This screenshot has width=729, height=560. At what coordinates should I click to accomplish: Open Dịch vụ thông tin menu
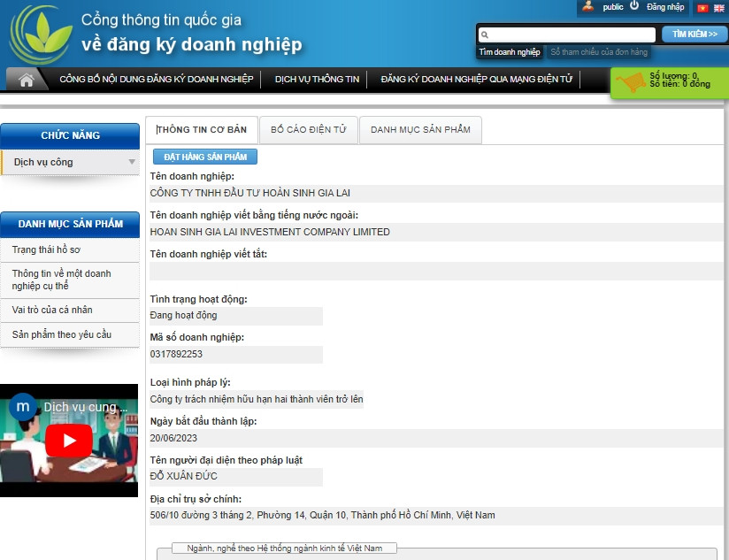(317, 80)
